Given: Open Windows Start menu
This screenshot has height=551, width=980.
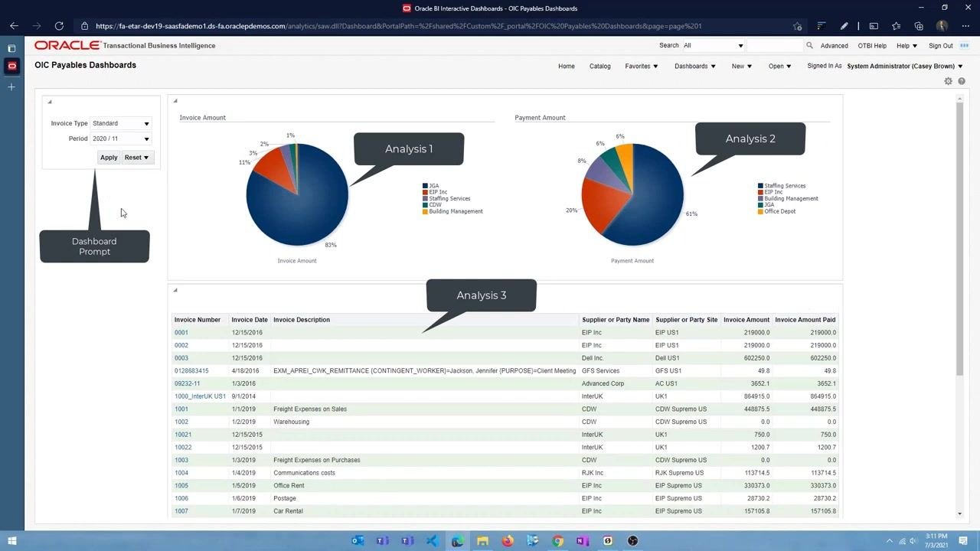Looking at the screenshot, I should point(12,541).
